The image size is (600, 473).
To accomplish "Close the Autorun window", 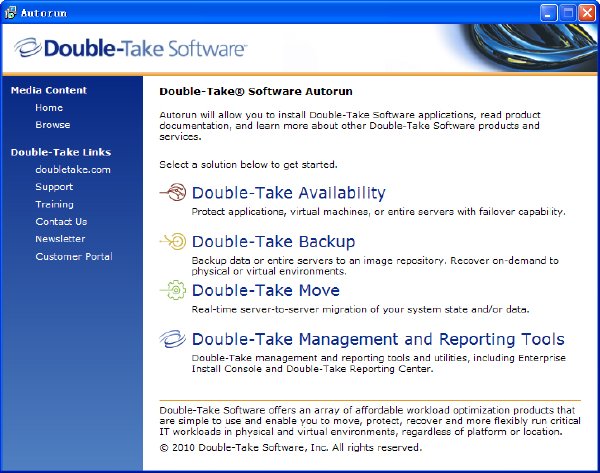I will 587,13.
